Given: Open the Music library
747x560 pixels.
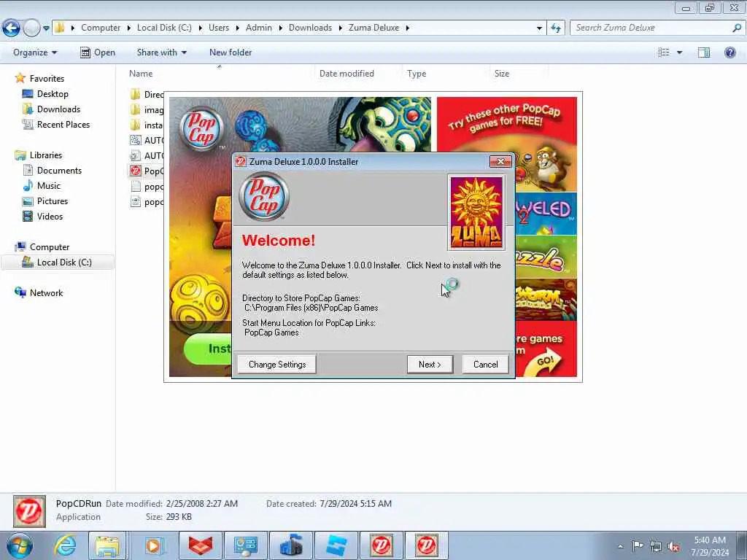Looking at the screenshot, I should tap(49, 186).
